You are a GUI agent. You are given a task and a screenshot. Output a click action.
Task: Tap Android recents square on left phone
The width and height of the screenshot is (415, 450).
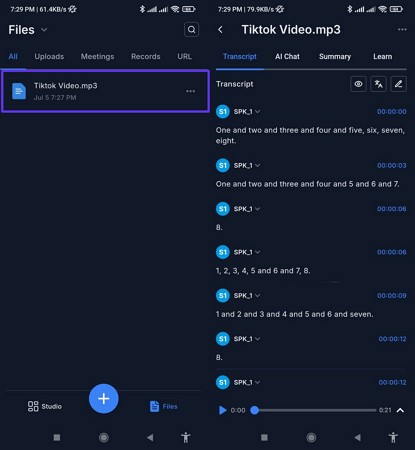tap(57, 437)
